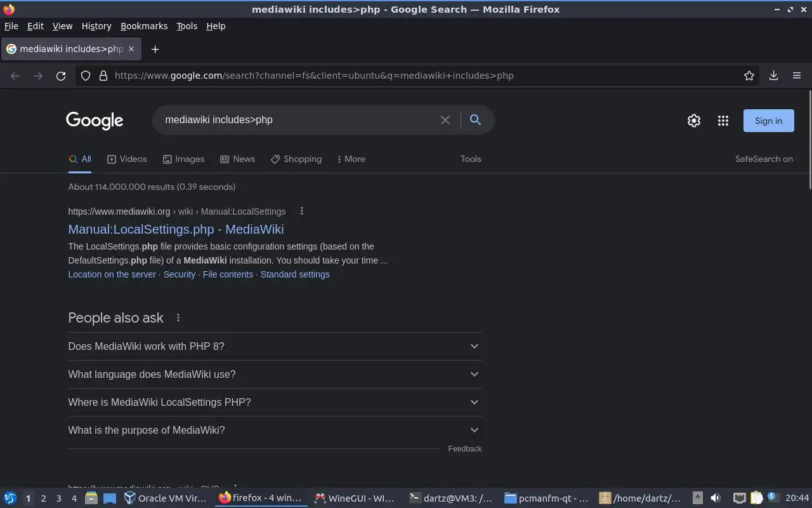Click the show desktop taskbar icon
This screenshot has height=508, width=812.
pyautogui.click(x=110, y=498)
